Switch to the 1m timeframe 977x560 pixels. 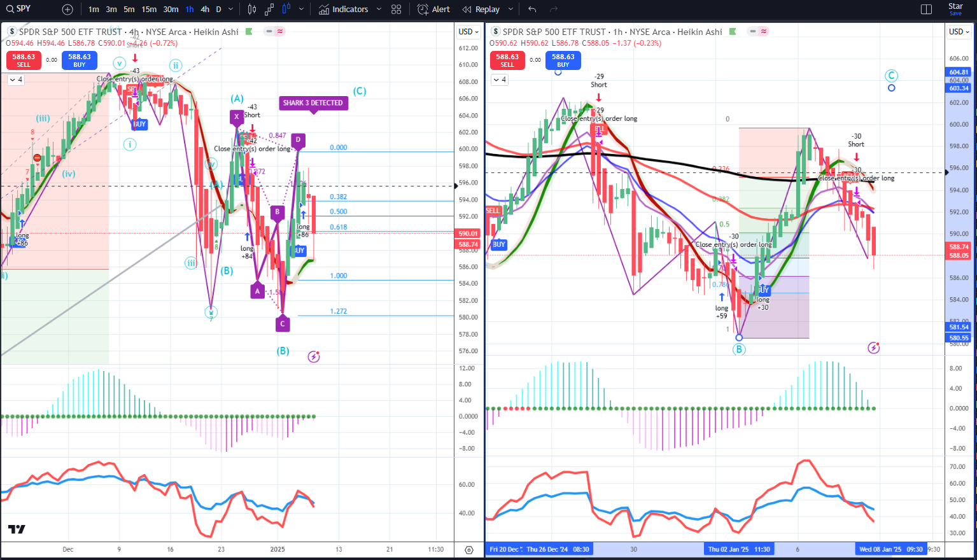(x=94, y=10)
